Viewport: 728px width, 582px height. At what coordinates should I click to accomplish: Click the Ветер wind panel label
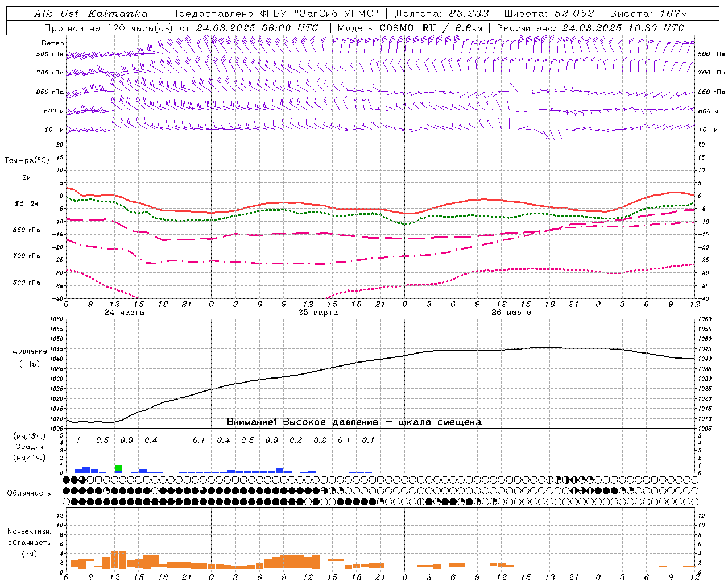(53, 43)
